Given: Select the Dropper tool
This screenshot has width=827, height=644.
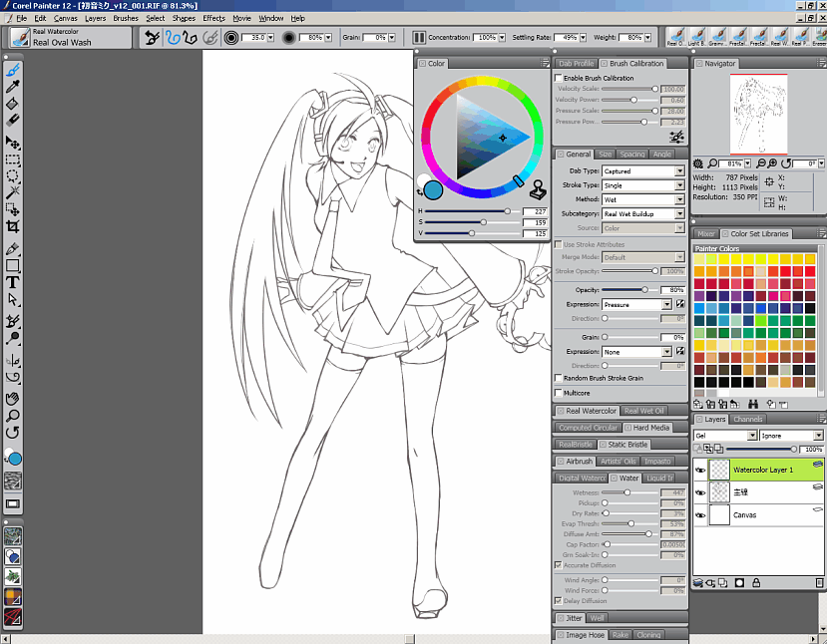Looking at the screenshot, I should pos(13,87).
